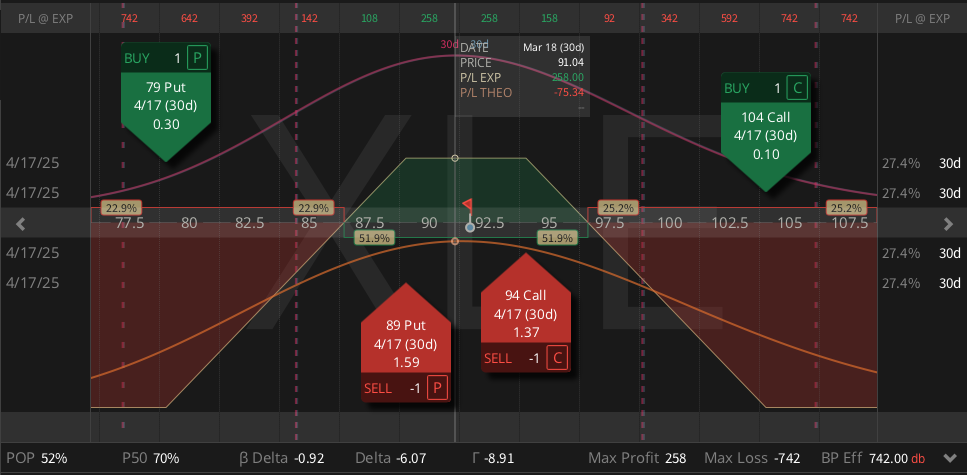Click the 392 P/L value in top row
The image size is (967, 475).
coord(249,19)
